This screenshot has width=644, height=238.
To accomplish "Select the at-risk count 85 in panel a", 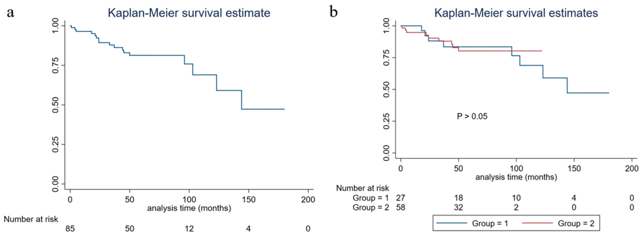I will (x=70, y=229).
